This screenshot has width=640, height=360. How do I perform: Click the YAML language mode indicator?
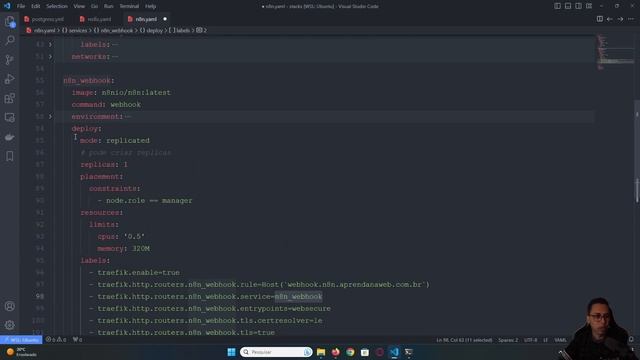(560, 340)
